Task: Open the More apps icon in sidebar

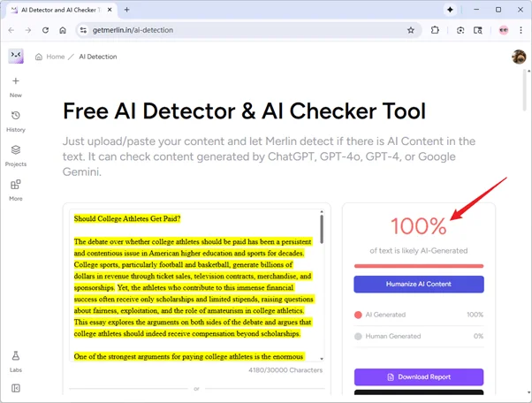Action: (x=16, y=184)
